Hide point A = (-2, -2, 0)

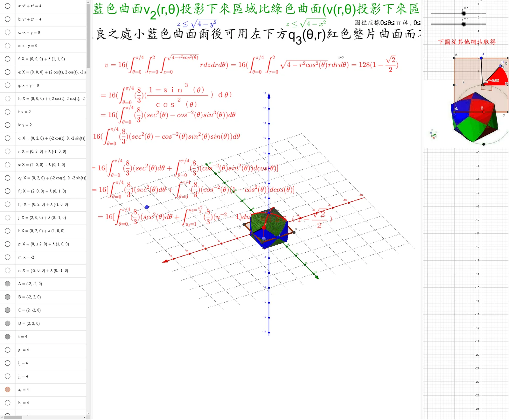click(x=8, y=283)
